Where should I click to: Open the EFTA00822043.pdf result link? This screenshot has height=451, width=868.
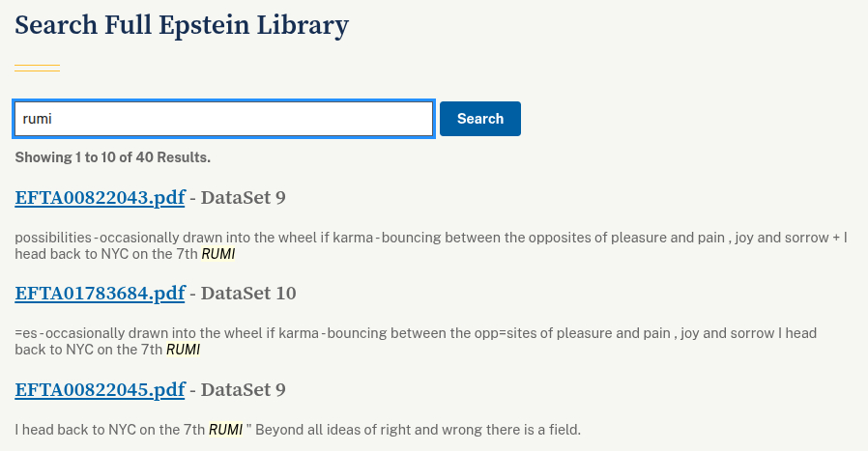[x=100, y=198]
